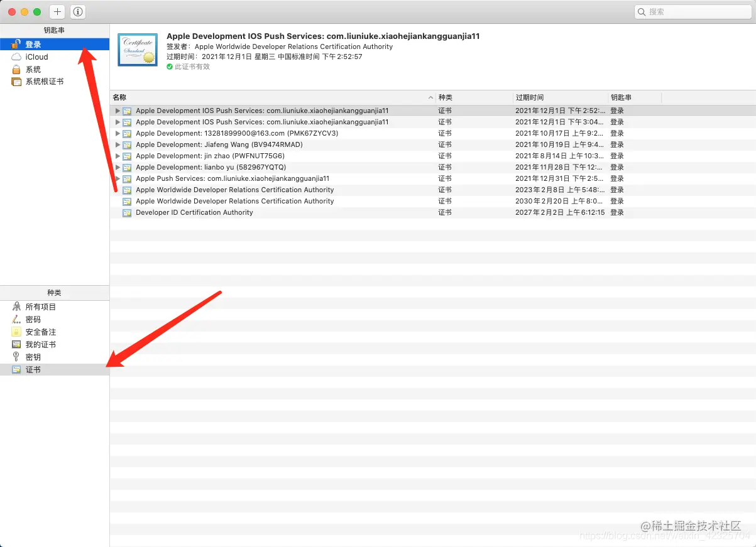This screenshot has height=547, width=756.
Task: Expand the 13281899900@163.com certificate
Action: (118, 133)
